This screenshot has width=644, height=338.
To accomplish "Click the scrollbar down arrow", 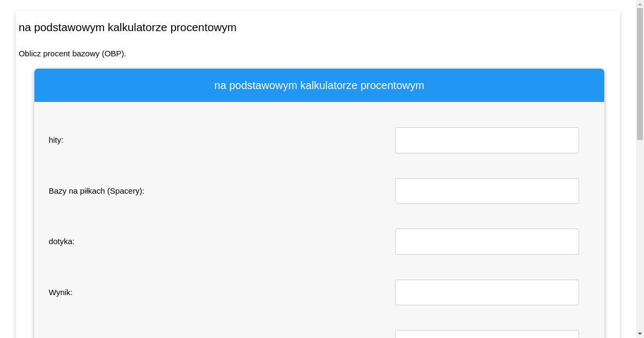I will [x=641, y=334].
